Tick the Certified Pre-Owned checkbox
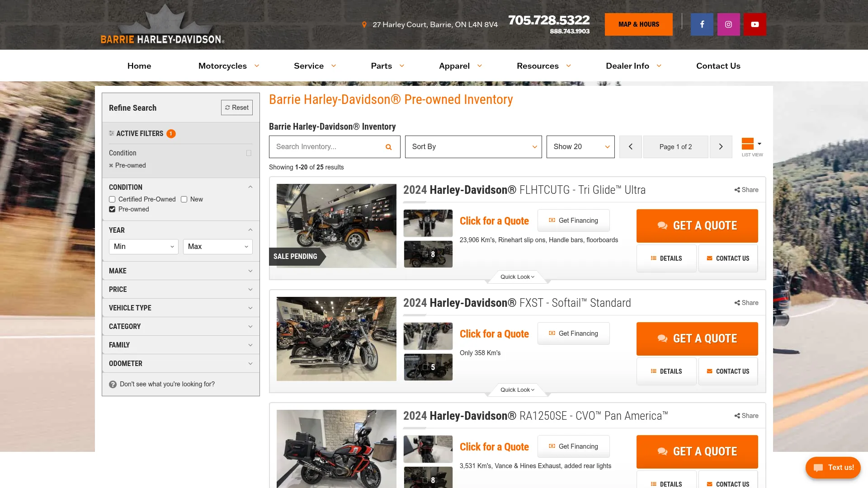 [112, 199]
